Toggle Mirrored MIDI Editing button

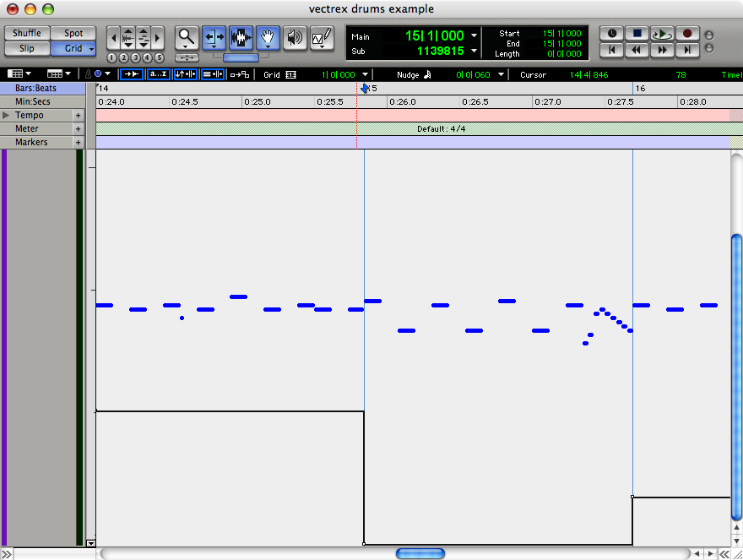point(240,74)
